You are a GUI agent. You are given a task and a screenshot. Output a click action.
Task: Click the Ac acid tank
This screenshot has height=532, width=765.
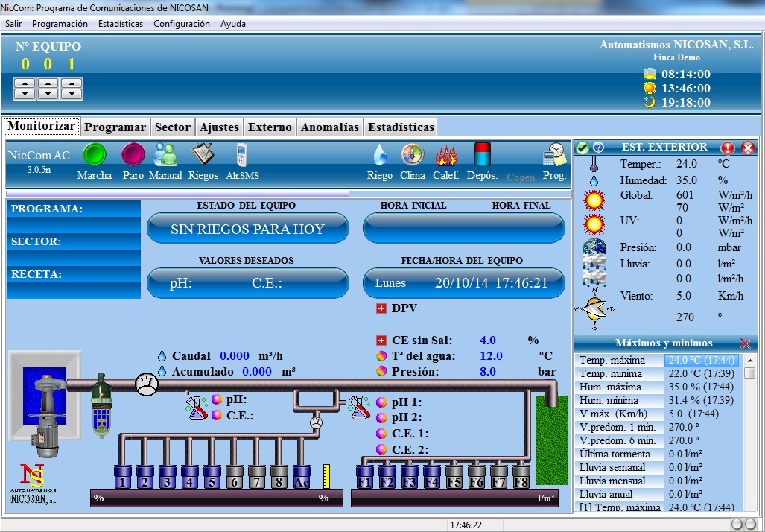[302, 478]
